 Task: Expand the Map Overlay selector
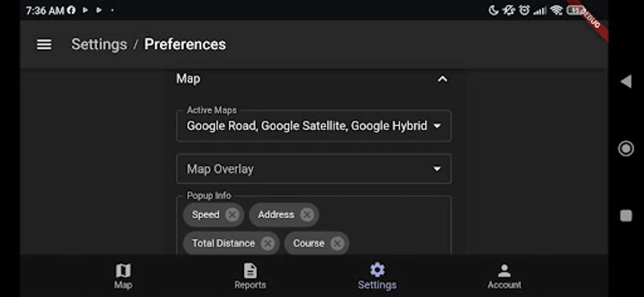[437, 169]
